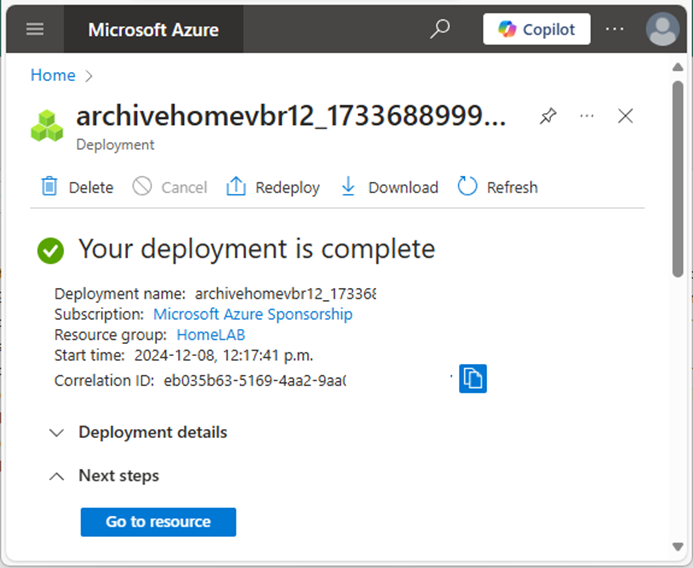Copy the Correlation ID
Viewport: 693px width, 568px height.
(473, 378)
